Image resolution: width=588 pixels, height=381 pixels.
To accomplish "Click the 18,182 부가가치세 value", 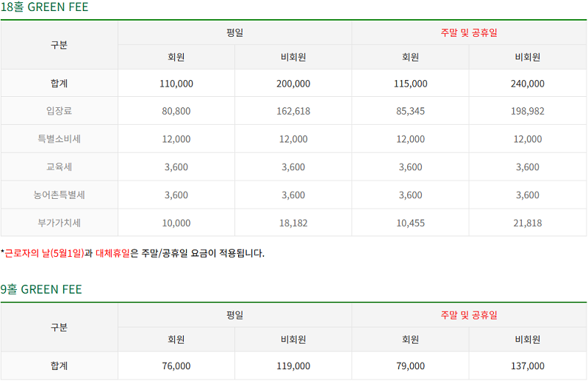I will [294, 223].
